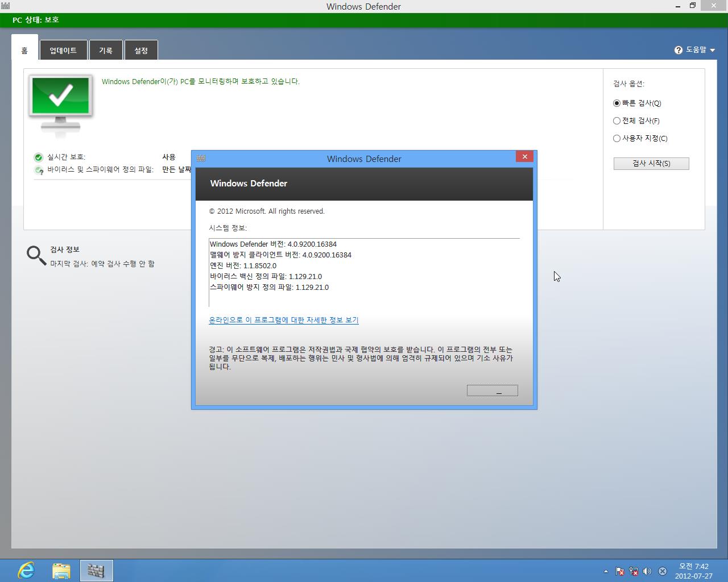Screen dimensions: 728x582
Task: Open the Action Center flag tray icon
Action: tap(620, 571)
